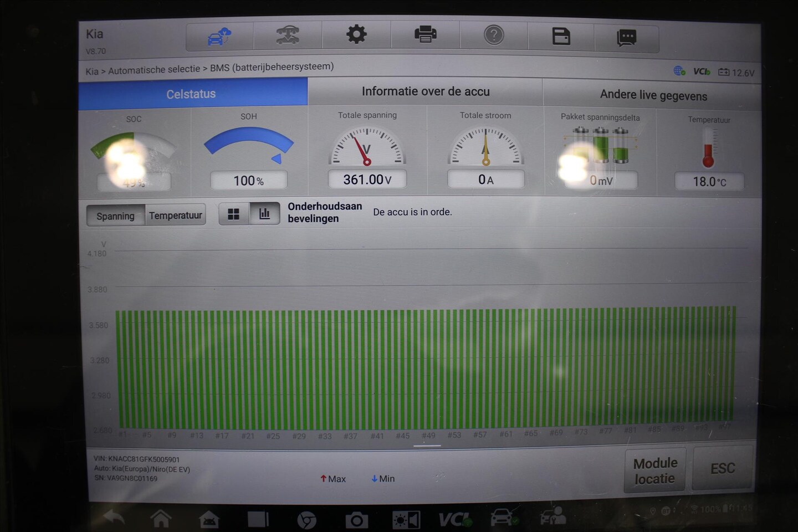The width and height of the screenshot is (798, 532).
Task: Open the vehicle cloud data icon
Action: 219,37
